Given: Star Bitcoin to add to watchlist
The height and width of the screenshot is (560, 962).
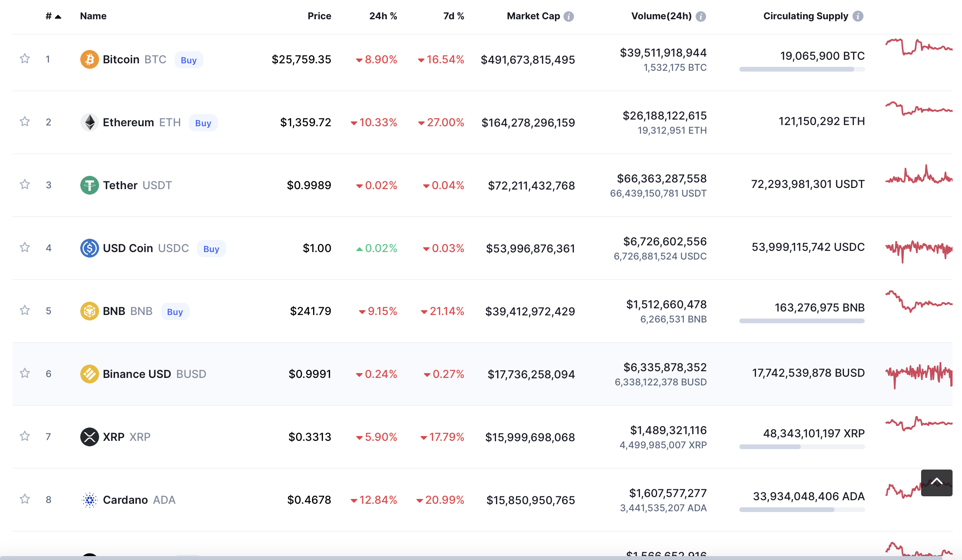Looking at the screenshot, I should (x=25, y=59).
